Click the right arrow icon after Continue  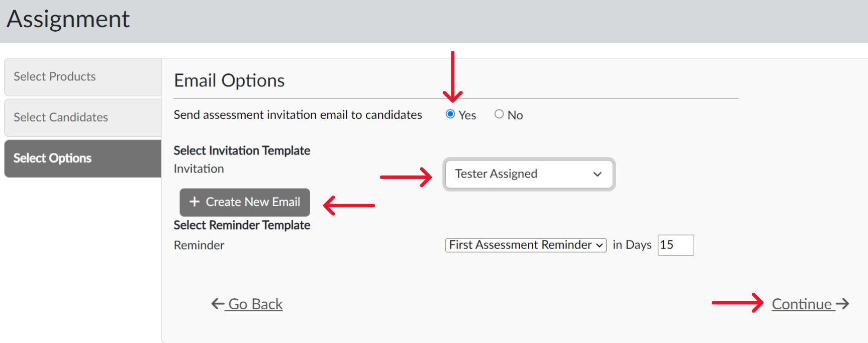pos(843,304)
